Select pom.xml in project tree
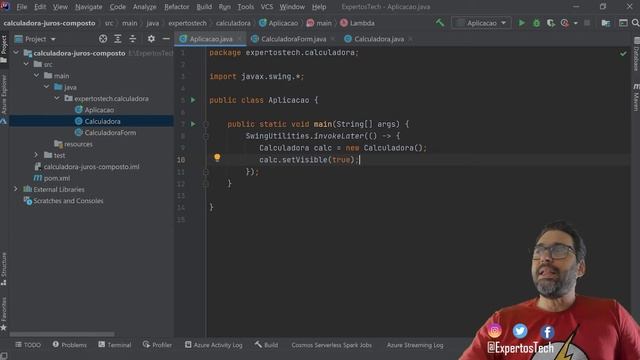The height and width of the screenshot is (360, 640). pyautogui.click(x=56, y=178)
